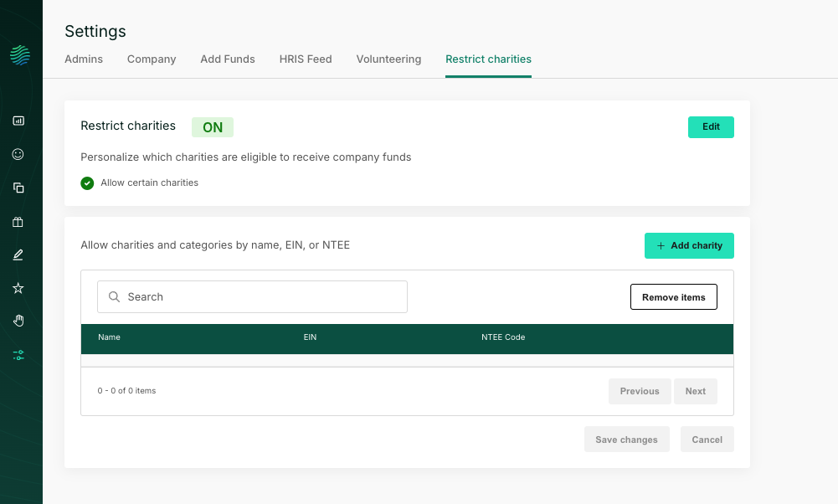This screenshot has width=838, height=504.
Task: Click the wave logo in the sidebar
Action: pyautogui.click(x=20, y=55)
